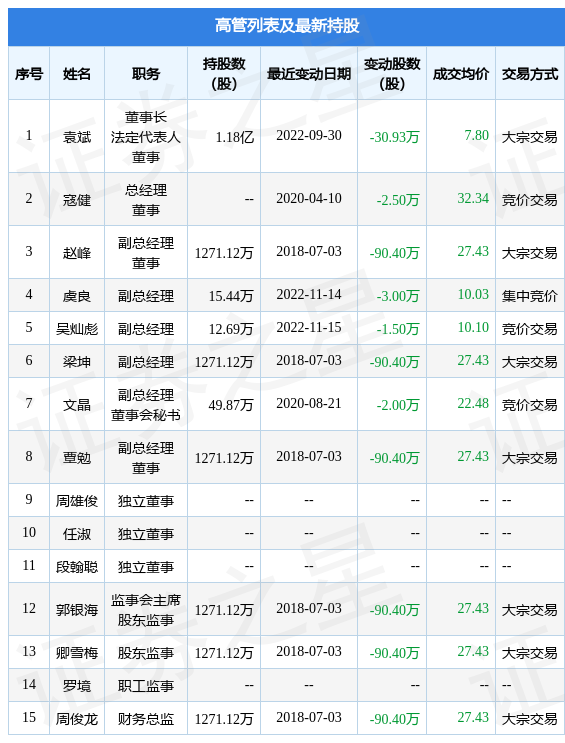This screenshot has height=743, width=565.
Task: Click the average price 10.03
Action: pyautogui.click(x=473, y=294)
